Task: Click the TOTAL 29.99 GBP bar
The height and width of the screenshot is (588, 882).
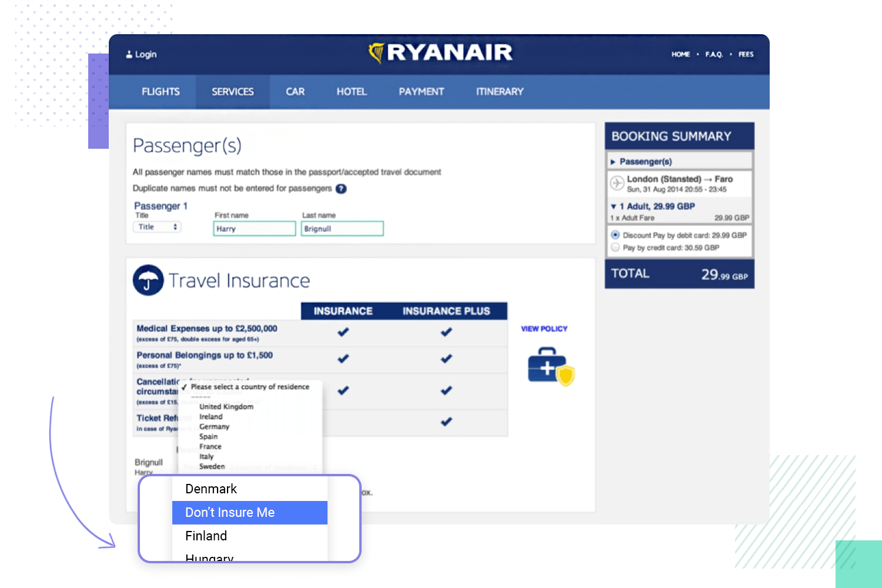Action: click(680, 274)
